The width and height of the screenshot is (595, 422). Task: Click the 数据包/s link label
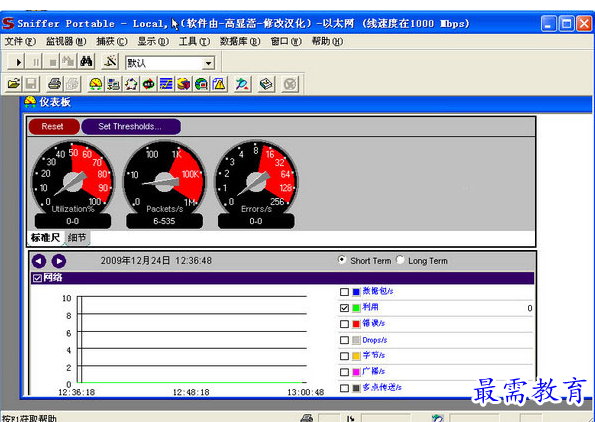coord(378,291)
